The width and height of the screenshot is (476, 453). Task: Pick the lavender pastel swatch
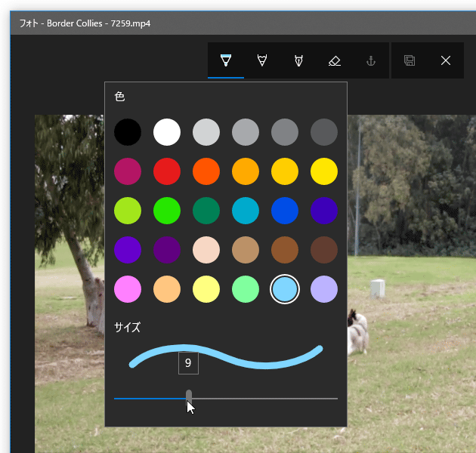(x=324, y=289)
